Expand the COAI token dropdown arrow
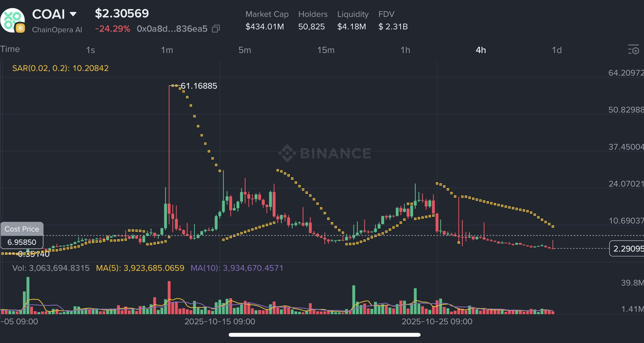The width and height of the screenshot is (644, 343). (73, 14)
